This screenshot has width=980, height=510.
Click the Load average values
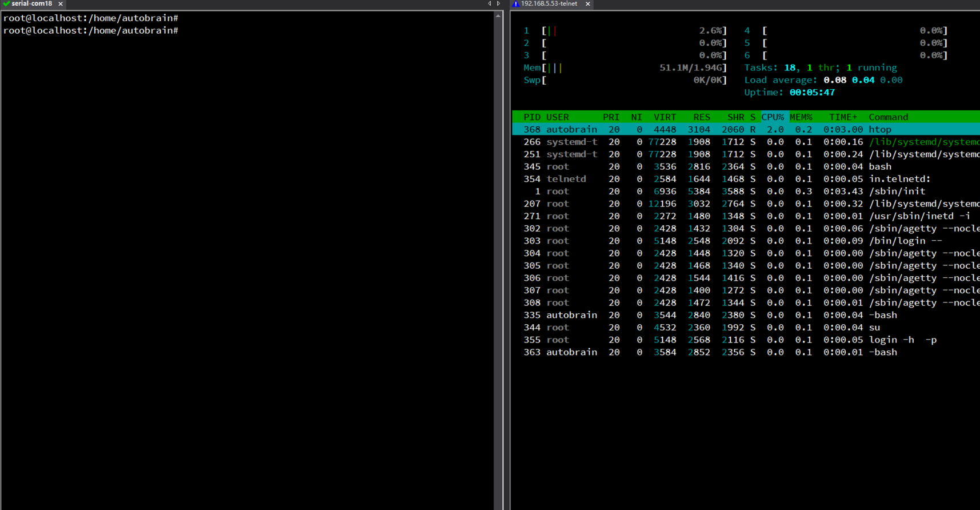click(x=863, y=81)
